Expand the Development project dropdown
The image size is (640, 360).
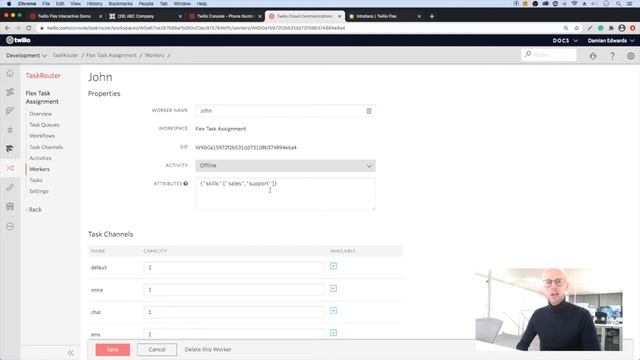27,56
